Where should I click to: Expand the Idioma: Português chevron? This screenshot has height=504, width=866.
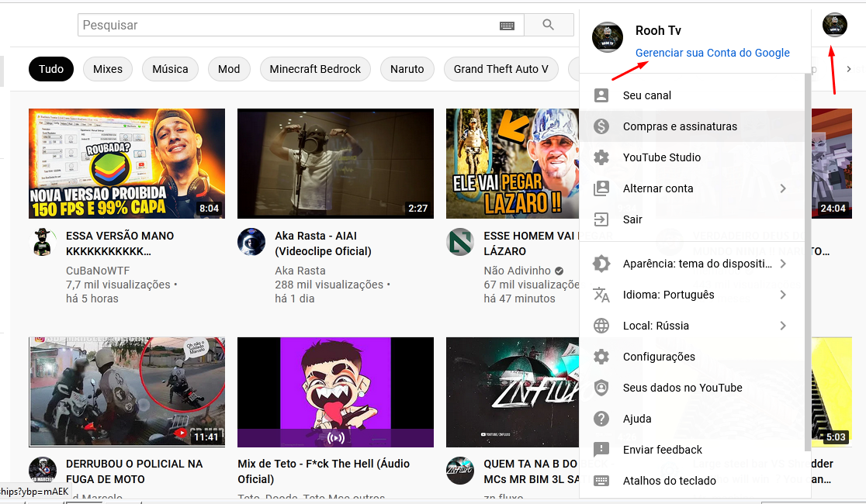783,295
